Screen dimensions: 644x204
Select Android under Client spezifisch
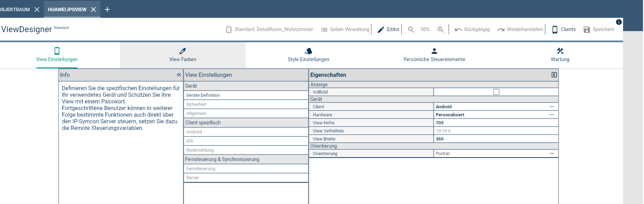tap(246, 132)
